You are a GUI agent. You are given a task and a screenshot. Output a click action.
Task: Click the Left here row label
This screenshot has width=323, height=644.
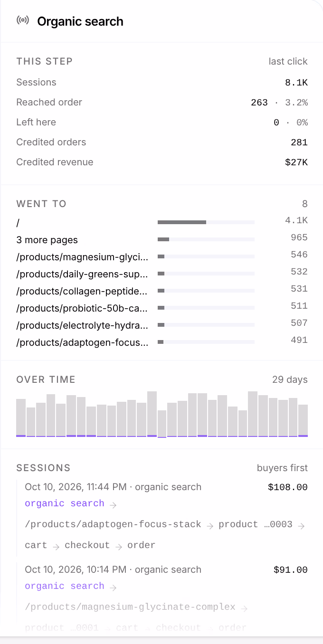coord(36,122)
